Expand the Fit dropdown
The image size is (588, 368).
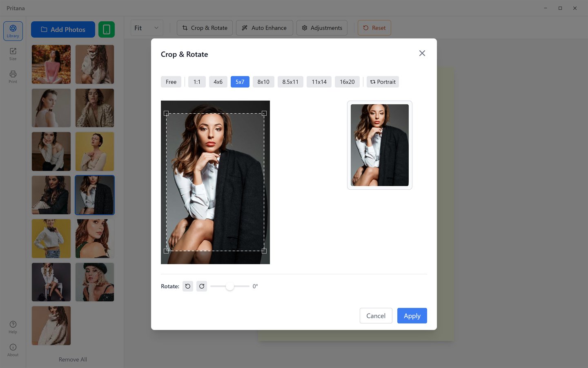coord(147,28)
